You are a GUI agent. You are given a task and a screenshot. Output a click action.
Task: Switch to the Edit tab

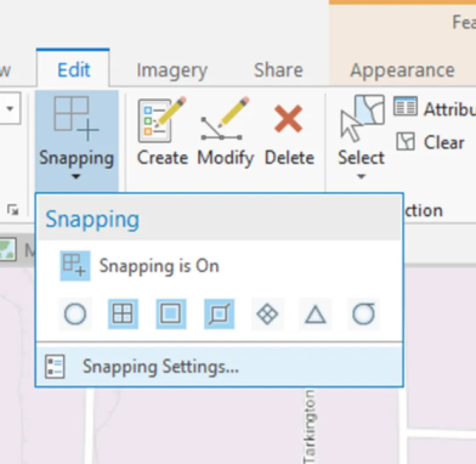click(x=73, y=69)
